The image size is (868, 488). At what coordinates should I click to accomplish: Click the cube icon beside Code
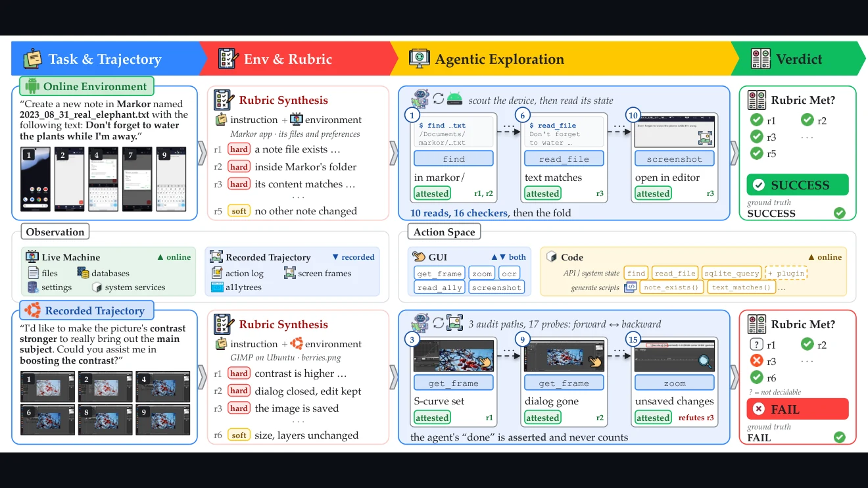[x=552, y=257]
